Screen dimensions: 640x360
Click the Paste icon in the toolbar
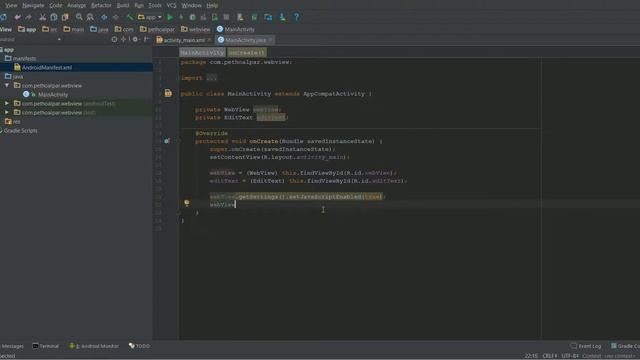click(x=65, y=17)
